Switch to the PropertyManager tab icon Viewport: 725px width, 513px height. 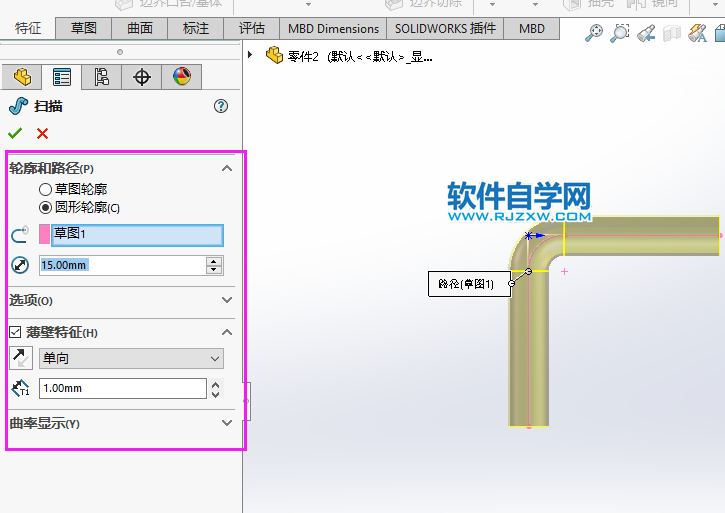click(x=62, y=77)
